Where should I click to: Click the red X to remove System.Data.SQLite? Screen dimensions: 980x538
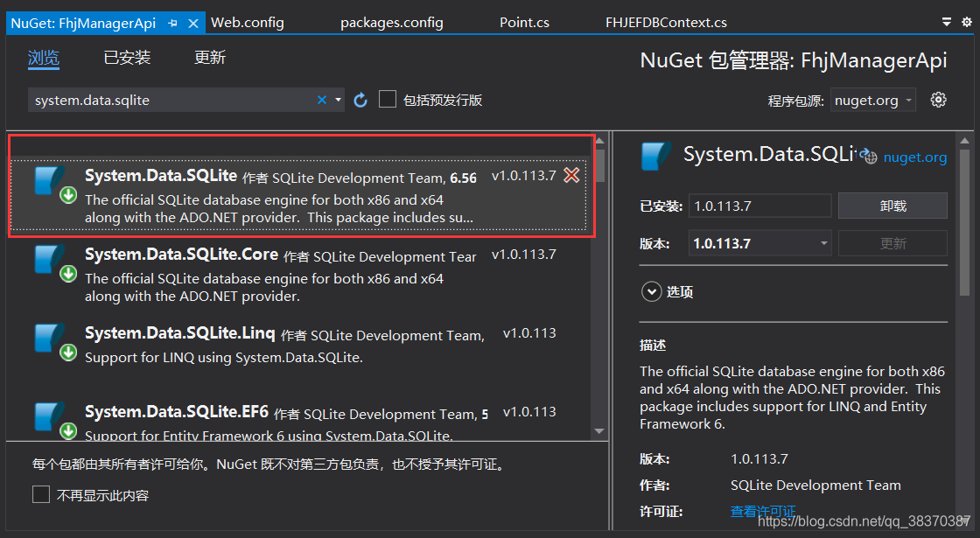571,175
